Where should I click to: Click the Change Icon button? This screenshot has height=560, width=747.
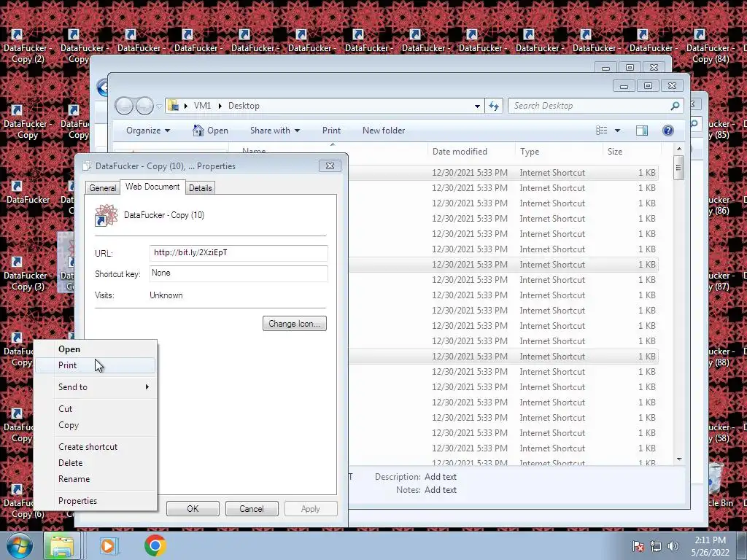pos(295,324)
